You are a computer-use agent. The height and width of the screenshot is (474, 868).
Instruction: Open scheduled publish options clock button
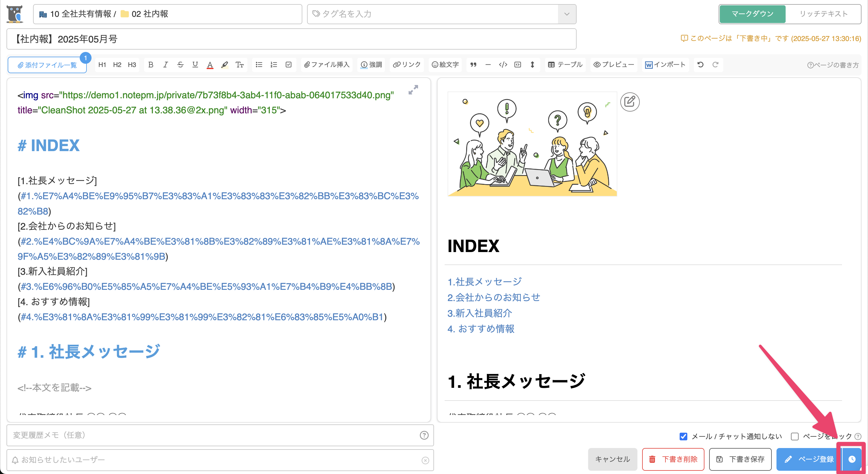[852, 459]
